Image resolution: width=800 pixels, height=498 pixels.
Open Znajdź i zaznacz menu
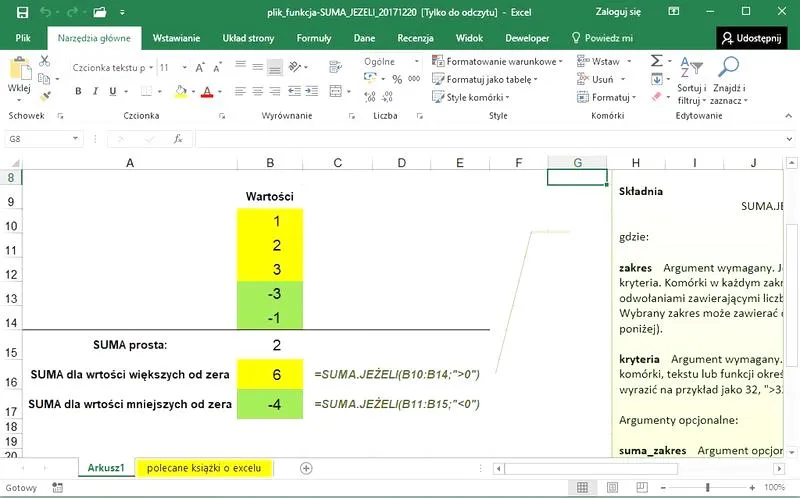tap(729, 81)
